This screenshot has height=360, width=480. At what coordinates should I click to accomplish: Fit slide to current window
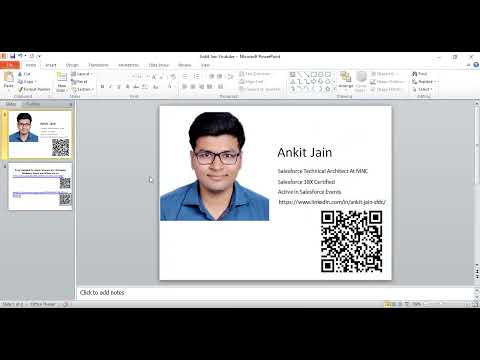pos(476,304)
